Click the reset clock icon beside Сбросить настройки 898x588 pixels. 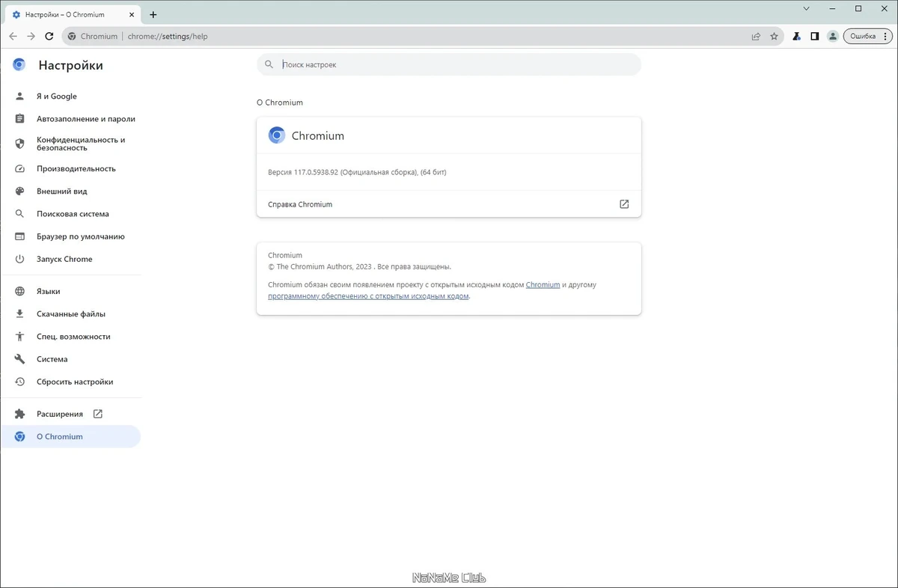(20, 382)
